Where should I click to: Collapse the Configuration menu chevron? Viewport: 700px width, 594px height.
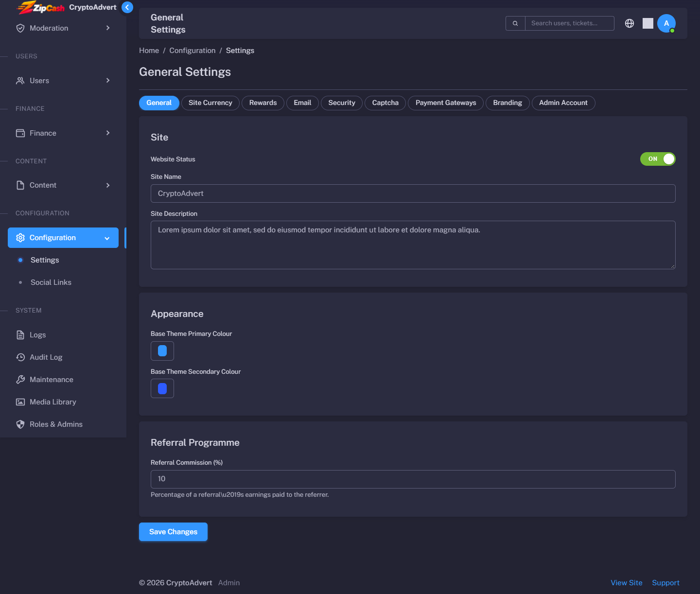coord(107,238)
